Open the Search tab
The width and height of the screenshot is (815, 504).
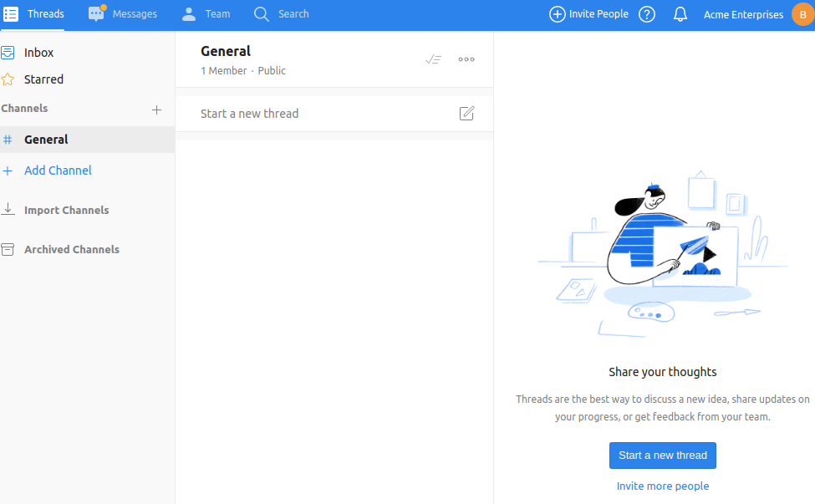click(282, 14)
